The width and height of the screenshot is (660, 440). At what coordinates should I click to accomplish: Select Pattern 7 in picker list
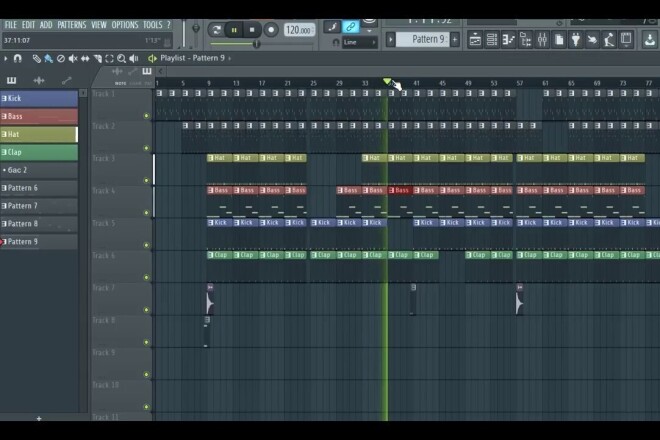pos(39,206)
